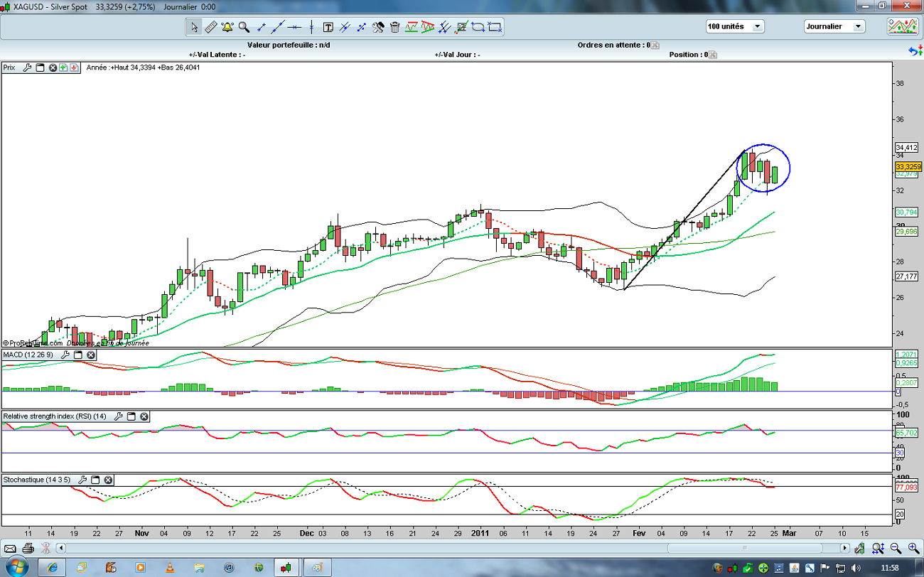The height and width of the screenshot is (577, 924).
Task: Select the rectangle drawing tool
Action: point(495,27)
